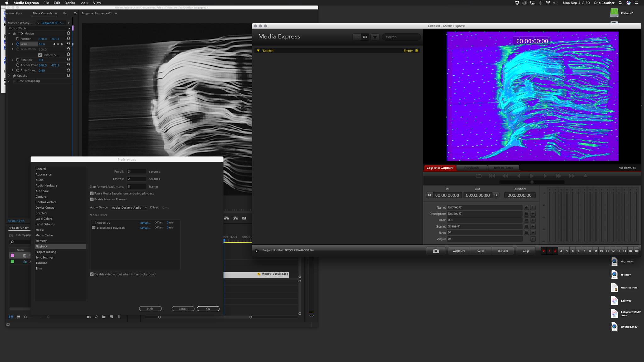This screenshot has height=362, width=644.
Task: Toggle the Anchor Point animation stopwatch
Action: [x=18, y=65]
